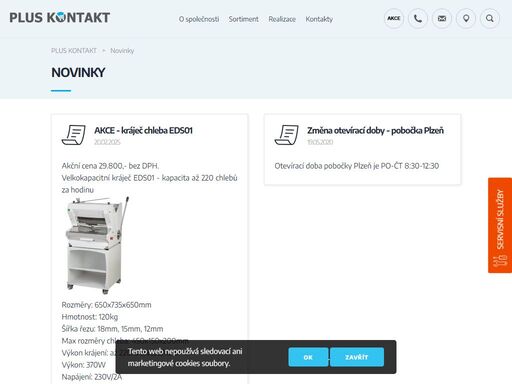Image resolution: width=512 pixels, height=384 pixels.
Task: Click the cookie notice message text
Action: 185,357
